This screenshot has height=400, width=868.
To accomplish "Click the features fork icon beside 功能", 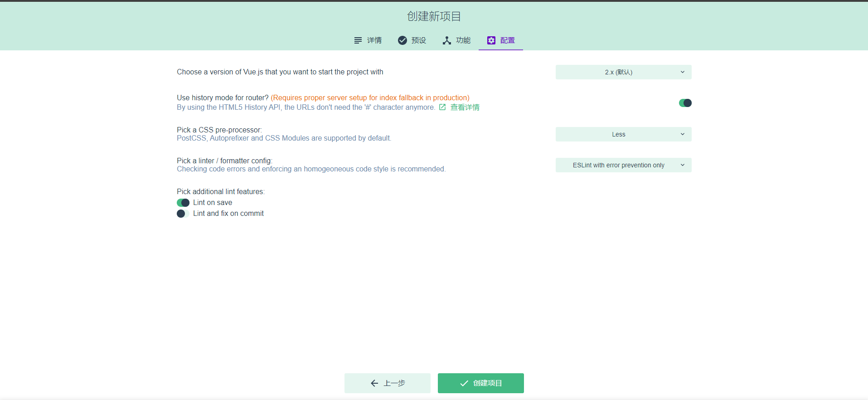I will tap(447, 40).
